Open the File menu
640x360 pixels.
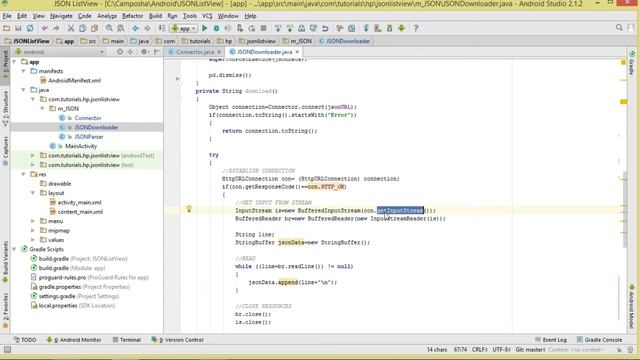[x=7, y=16]
